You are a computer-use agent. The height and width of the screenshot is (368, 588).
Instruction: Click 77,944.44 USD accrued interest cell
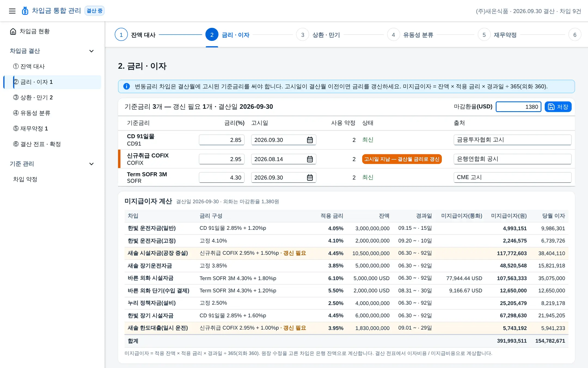pyautogui.click(x=464, y=278)
